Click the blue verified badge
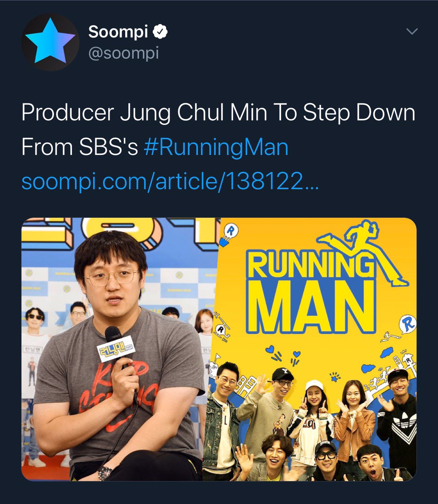The height and width of the screenshot is (504, 438). coord(160,31)
